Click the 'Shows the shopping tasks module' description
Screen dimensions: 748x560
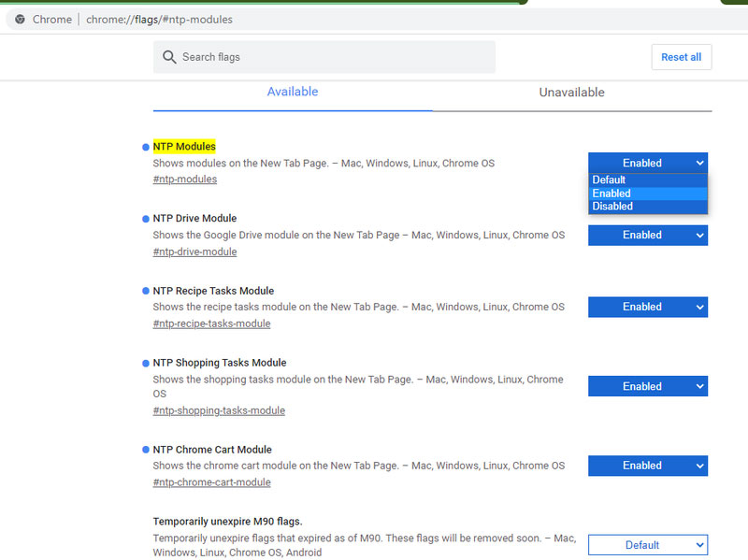tap(358, 386)
